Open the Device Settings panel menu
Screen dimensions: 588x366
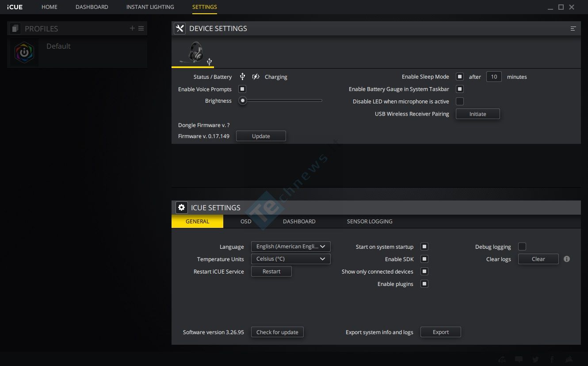point(573,29)
